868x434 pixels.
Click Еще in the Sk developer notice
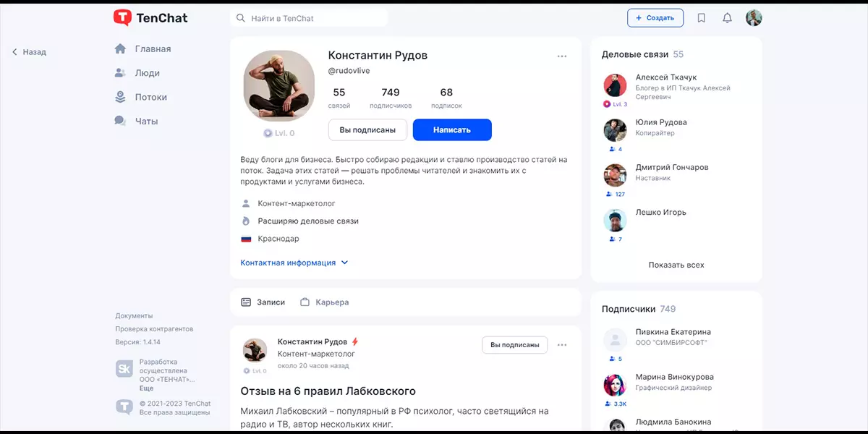click(146, 388)
